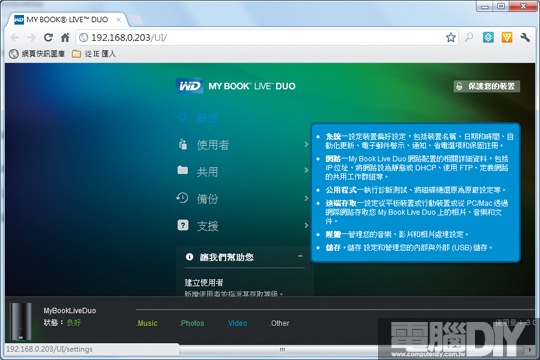Click the 備份 backup clock icon
540x360 pixels.
pos(182,198)
